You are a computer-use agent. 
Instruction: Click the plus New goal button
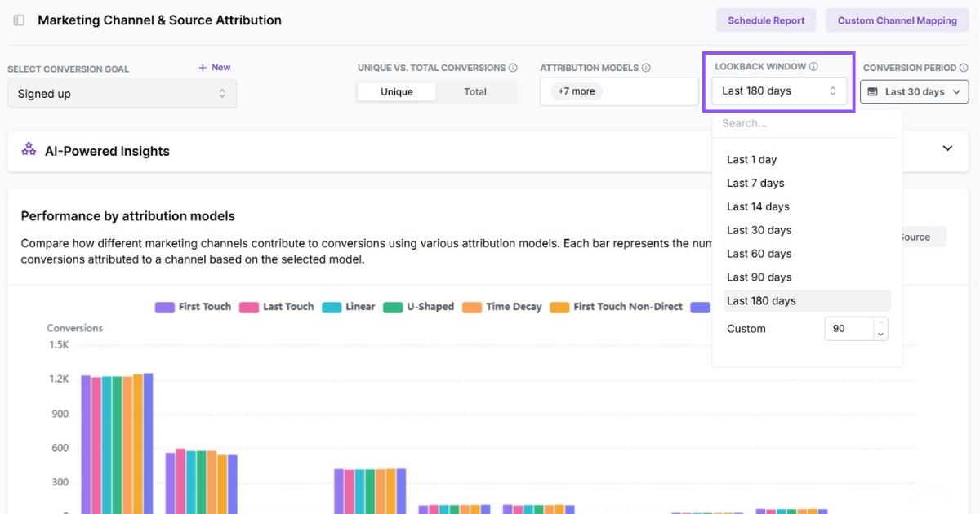click(x=214, y=68)
